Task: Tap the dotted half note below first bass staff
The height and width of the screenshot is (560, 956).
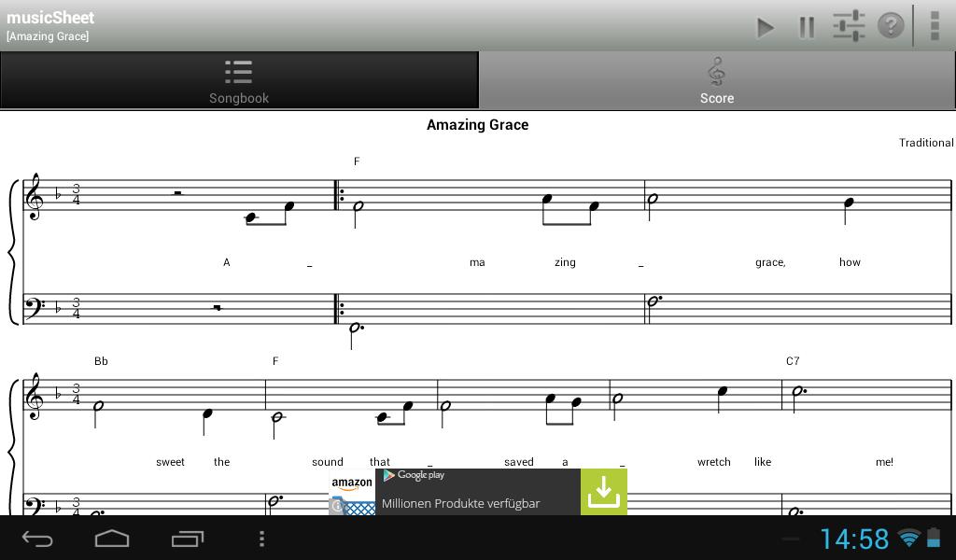Action: click(356, 334)
